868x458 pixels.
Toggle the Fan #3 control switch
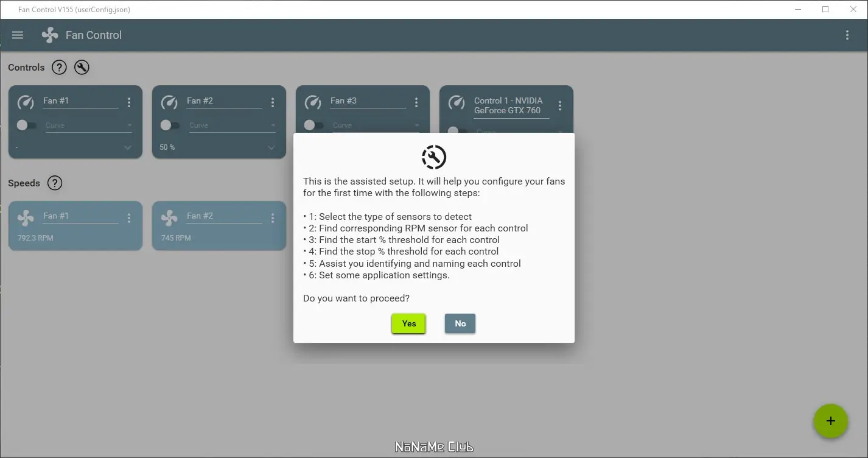(313, 125)
